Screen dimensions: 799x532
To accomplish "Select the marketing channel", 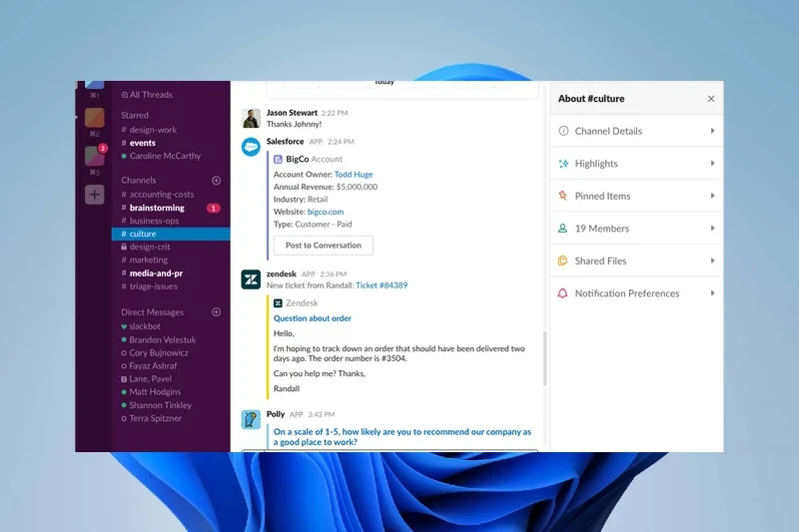I will click(x=144, y=261).
